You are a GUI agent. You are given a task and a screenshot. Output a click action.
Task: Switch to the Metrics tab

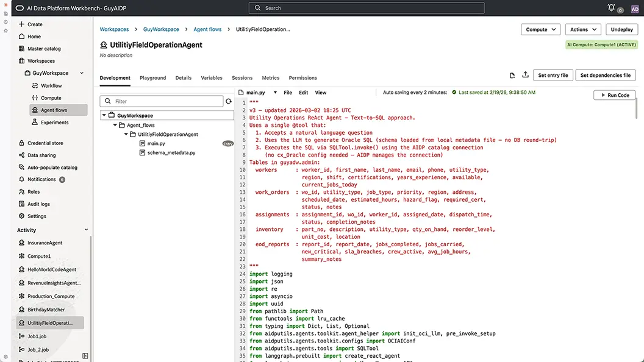tap(271, 78)
